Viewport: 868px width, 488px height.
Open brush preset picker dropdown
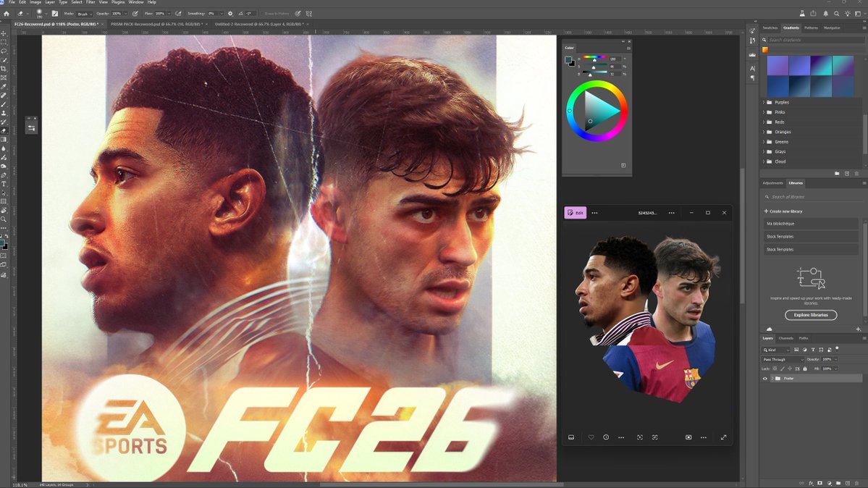click(x=46, y=13)
